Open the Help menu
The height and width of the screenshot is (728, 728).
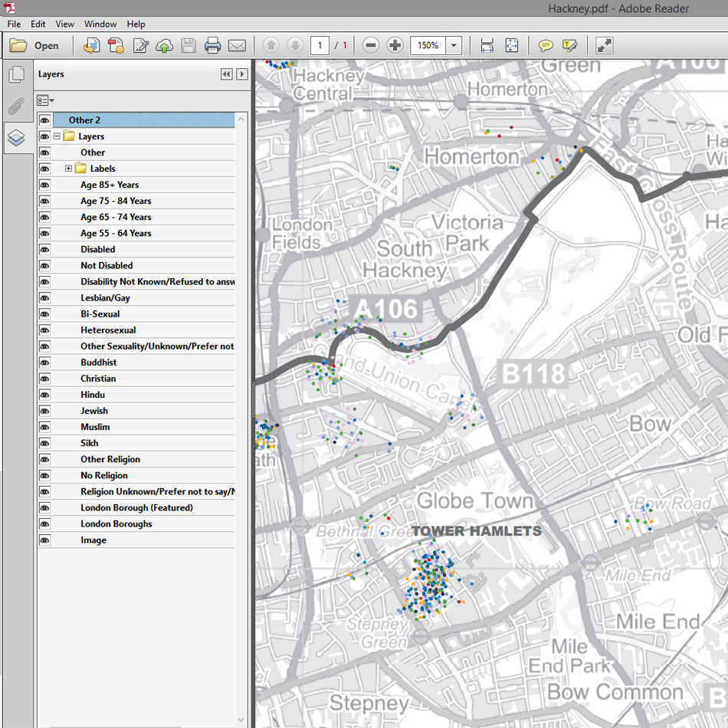[x=136, y=25]
